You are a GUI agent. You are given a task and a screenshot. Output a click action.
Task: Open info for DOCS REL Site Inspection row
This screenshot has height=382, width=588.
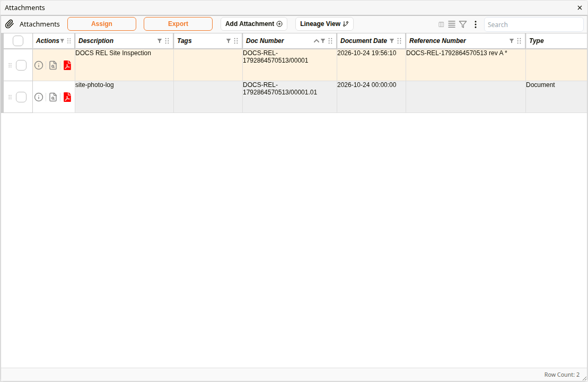click(x=39, y=65)
